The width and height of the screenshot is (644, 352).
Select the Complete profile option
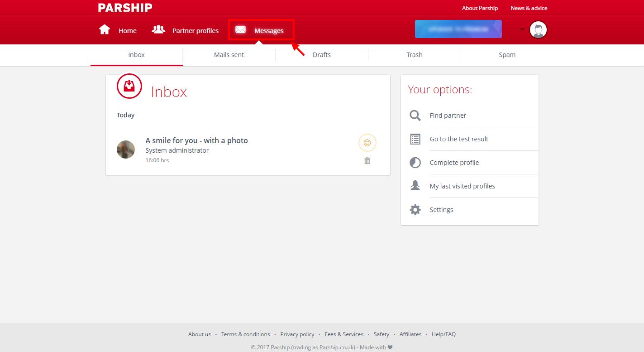click(454, 163)
